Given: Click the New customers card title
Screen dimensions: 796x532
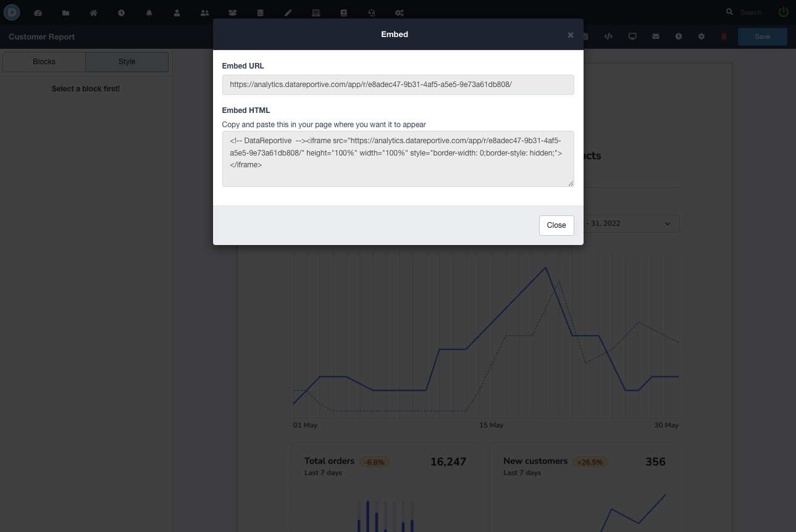Looking at the screenshot, I should (535, 461).
